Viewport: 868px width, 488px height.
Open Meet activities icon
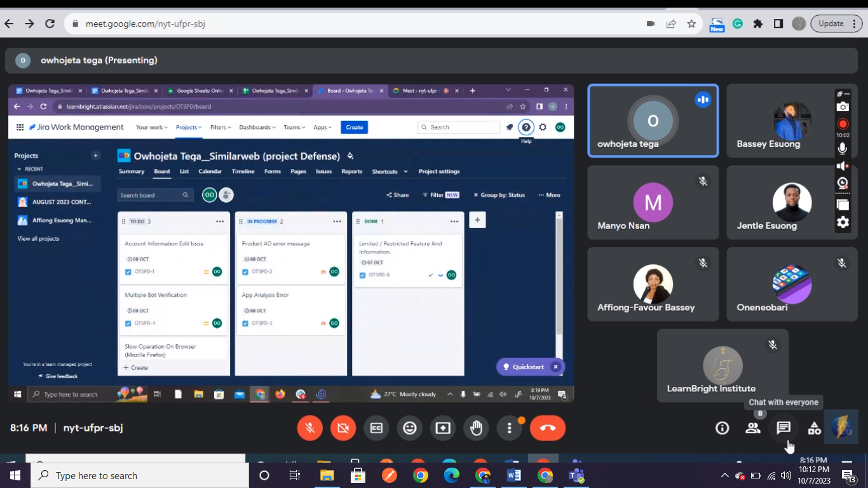click(814, 428)
